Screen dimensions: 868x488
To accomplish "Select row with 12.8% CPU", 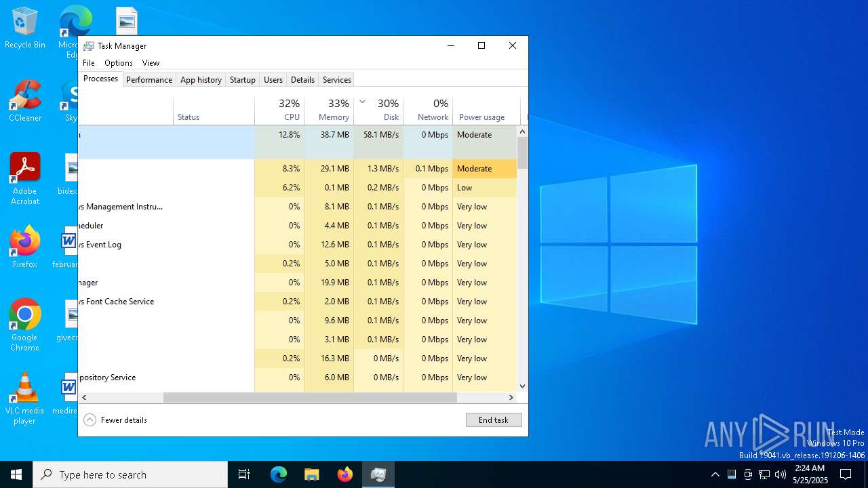I will (298, 142).
